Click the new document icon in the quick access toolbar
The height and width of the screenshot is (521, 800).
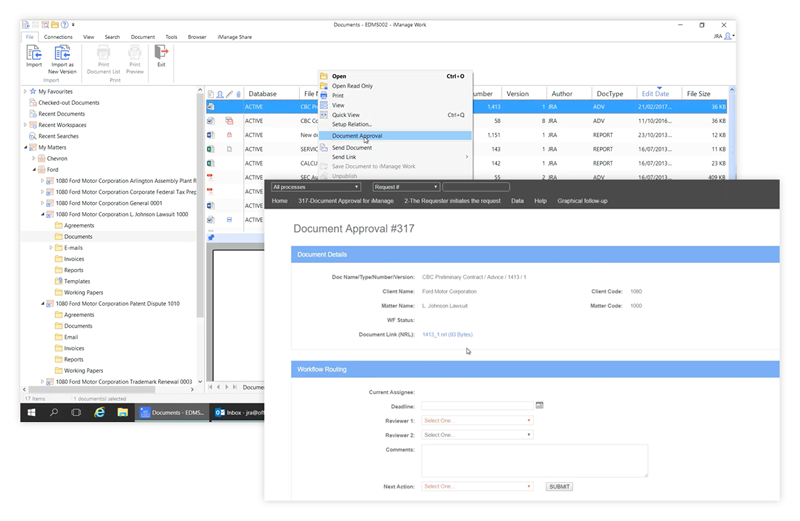pos(26,24)
